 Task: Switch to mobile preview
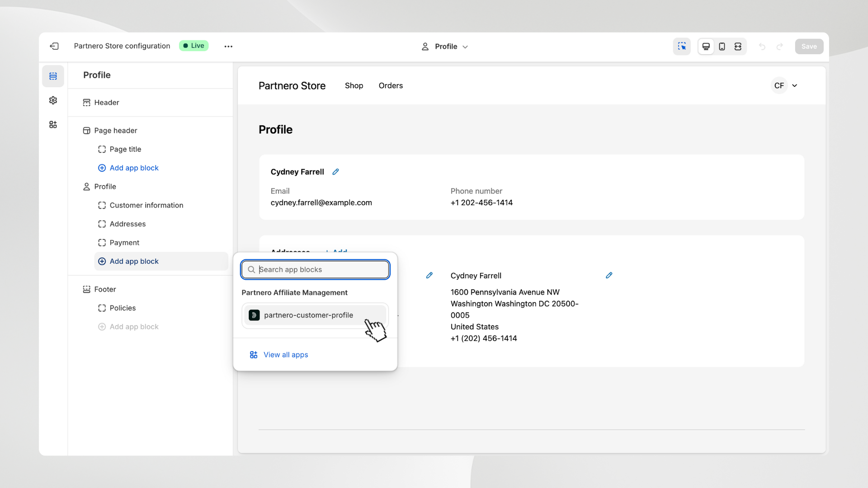pyautogui.click(x=722, y=46)
